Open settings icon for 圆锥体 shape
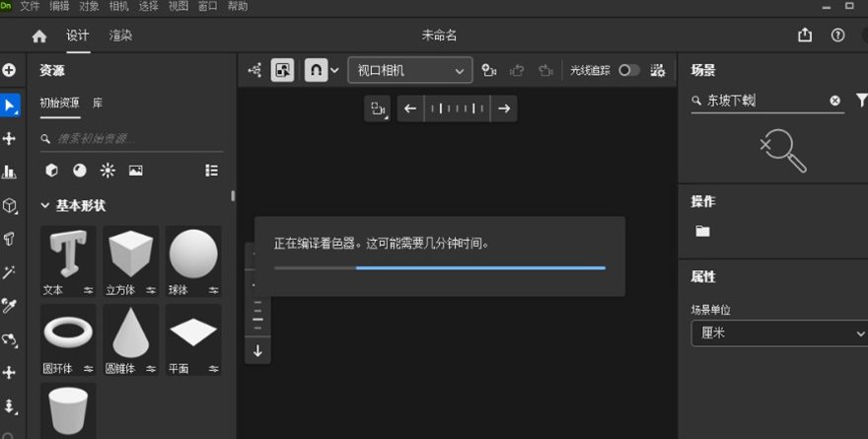This screenshot has height=439, width=868. click(151, 369)
